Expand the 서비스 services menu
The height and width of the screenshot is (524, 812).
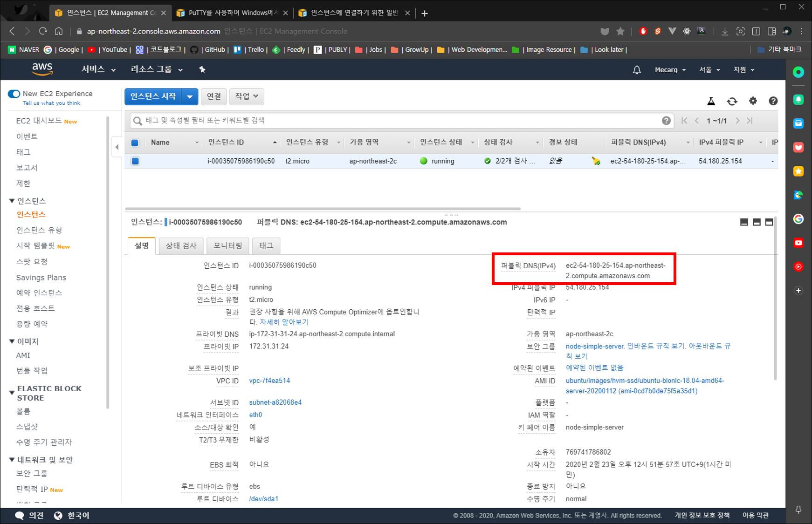98,69
